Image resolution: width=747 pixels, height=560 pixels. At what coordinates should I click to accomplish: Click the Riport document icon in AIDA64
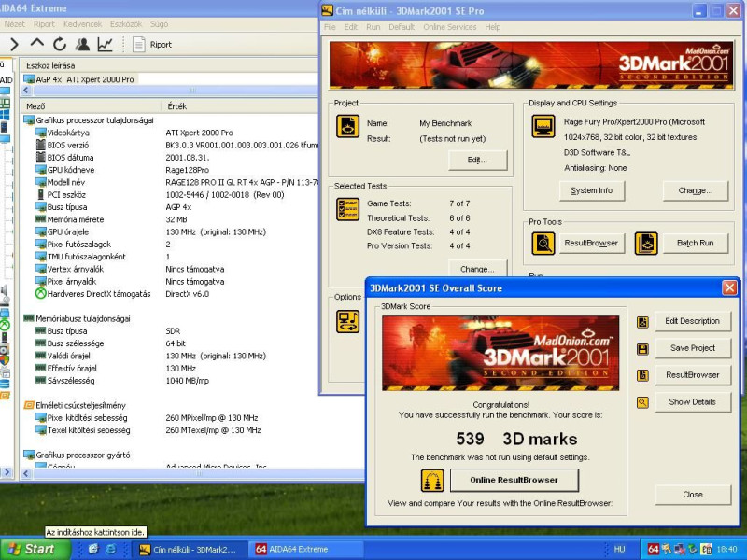[138, 44]
